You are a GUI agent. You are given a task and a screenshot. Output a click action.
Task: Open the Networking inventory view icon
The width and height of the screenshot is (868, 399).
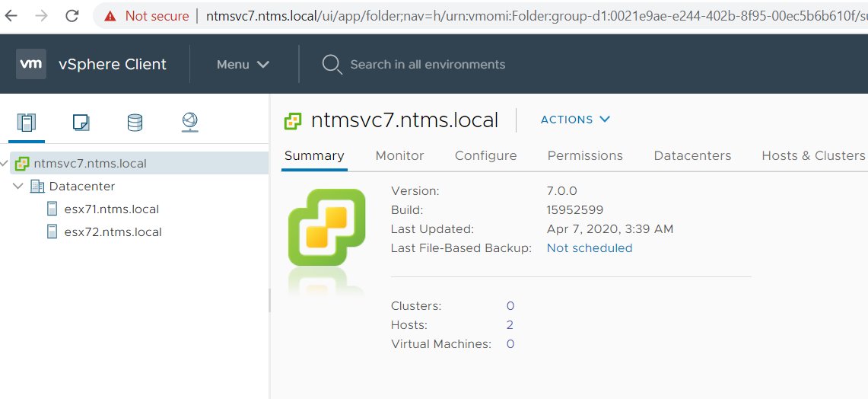click(x=190, y=122)
